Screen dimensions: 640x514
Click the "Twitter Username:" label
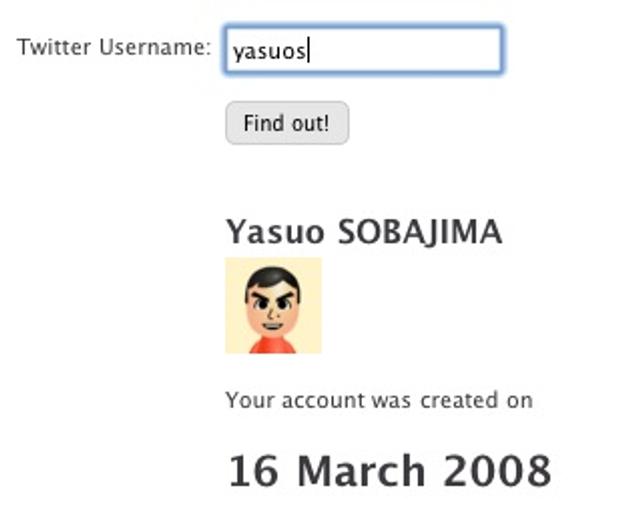click(x=114, y=47)
